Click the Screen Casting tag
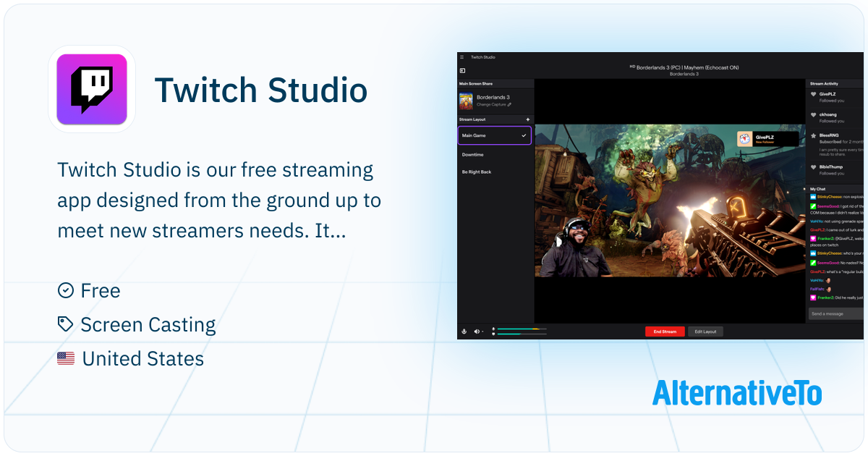This screenshot has height=456, width=868. 137,325
